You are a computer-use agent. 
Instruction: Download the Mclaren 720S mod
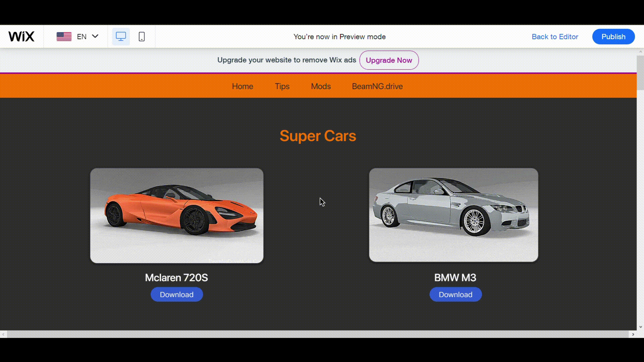177,294
